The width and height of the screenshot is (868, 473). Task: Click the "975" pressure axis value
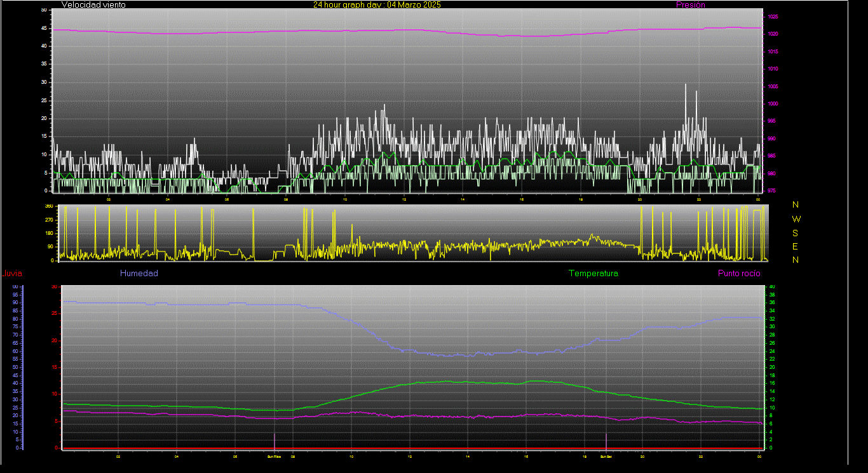pyautogui.click(x=771, y=191)
